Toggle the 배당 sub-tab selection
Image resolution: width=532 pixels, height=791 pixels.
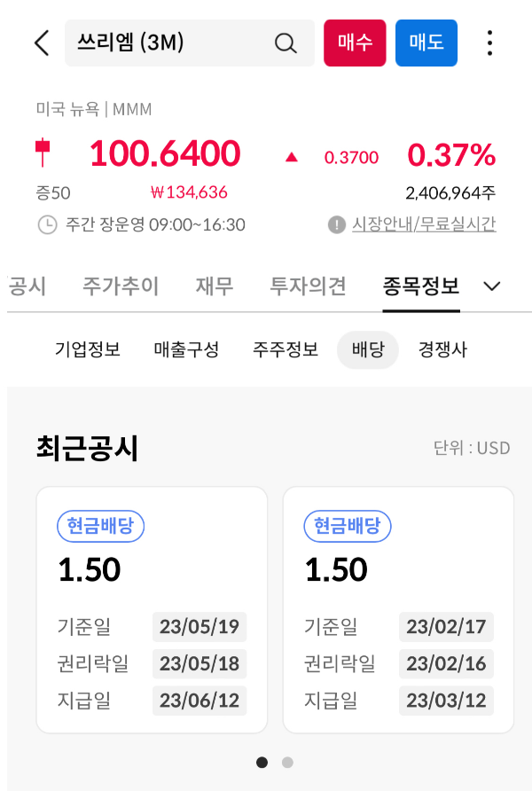click(367, 349)
